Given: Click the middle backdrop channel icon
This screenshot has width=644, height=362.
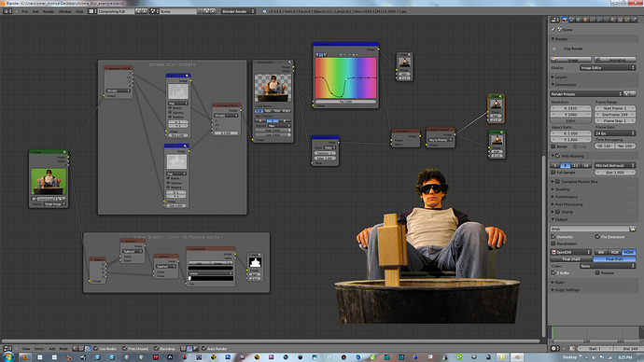Looking at the screenshot, I should coord(189,348).
